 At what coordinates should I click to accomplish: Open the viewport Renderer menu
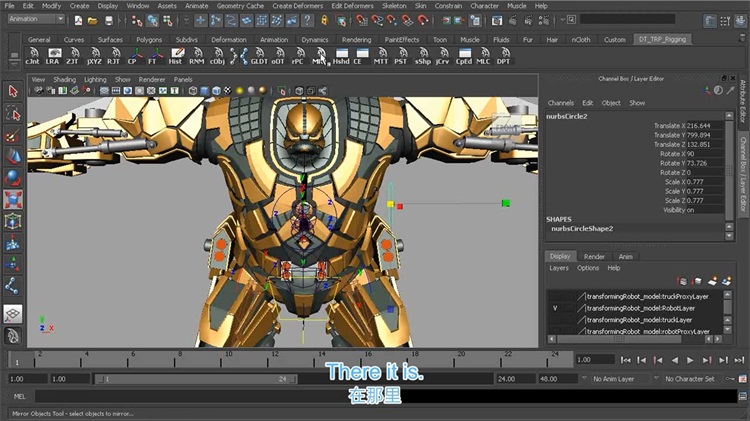[152, 79]
